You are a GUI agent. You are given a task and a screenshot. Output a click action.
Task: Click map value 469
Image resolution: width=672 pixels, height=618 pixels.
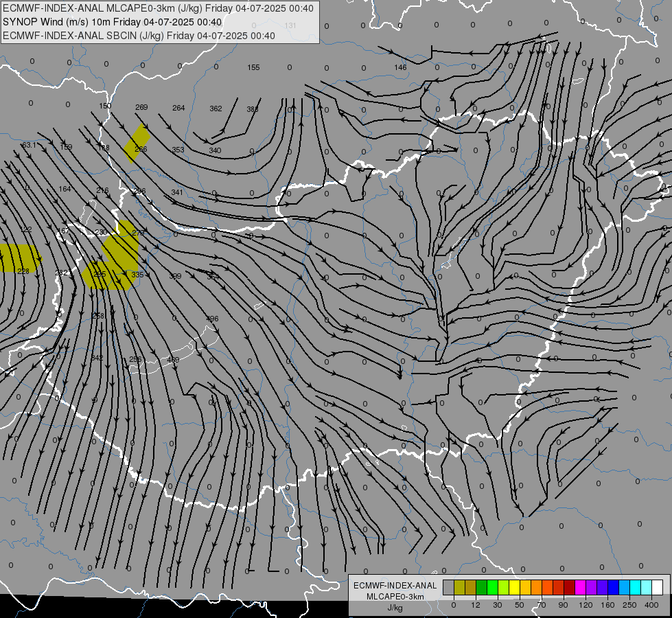173,359
